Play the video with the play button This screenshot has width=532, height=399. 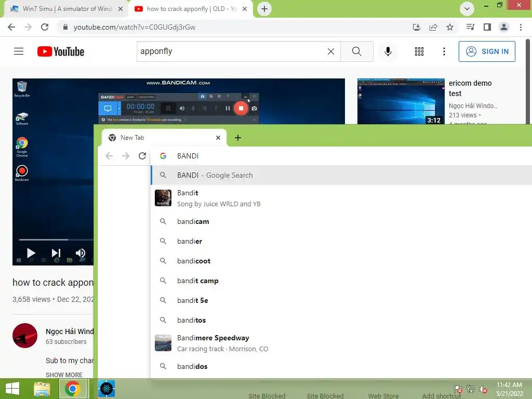pyautogui.click(x=31, y=253)
